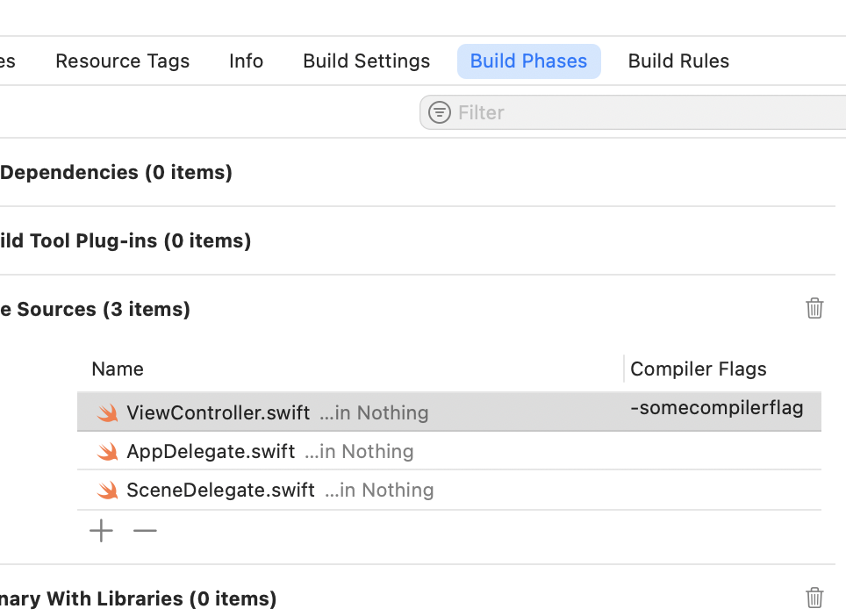This screenshot has height=616, width=846.
Task: Add a source file with plus button
Action: 102,531
